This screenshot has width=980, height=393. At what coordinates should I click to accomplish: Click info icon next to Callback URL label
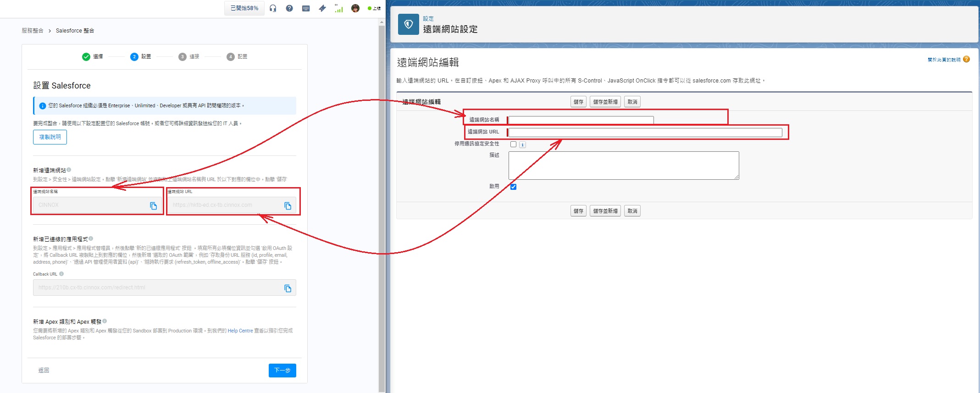pos(61,274)
